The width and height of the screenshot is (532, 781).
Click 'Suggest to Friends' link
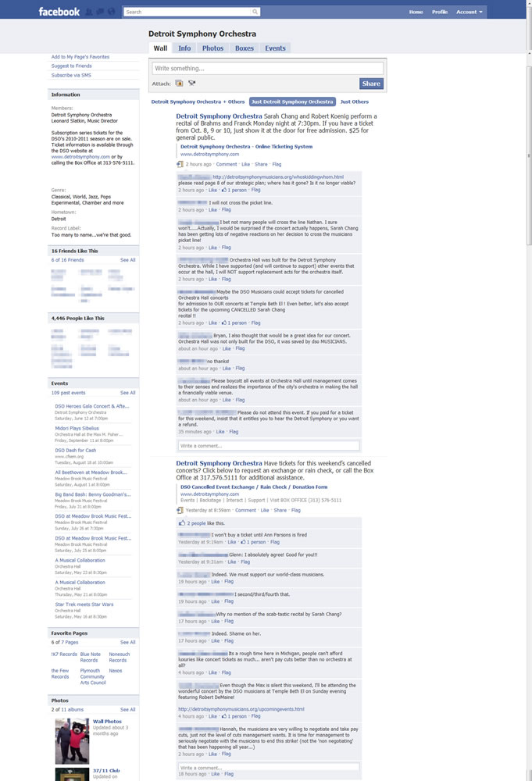(x=71, y=66)
